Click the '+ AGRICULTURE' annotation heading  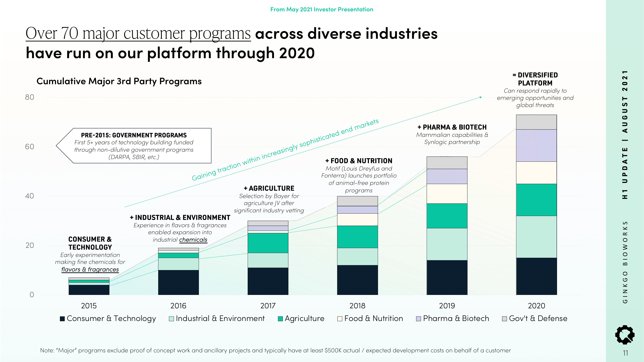(269, 188)
